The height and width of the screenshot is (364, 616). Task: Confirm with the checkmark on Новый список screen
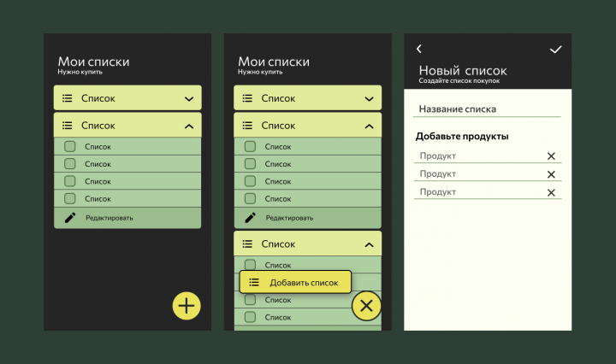click(555, 50)
